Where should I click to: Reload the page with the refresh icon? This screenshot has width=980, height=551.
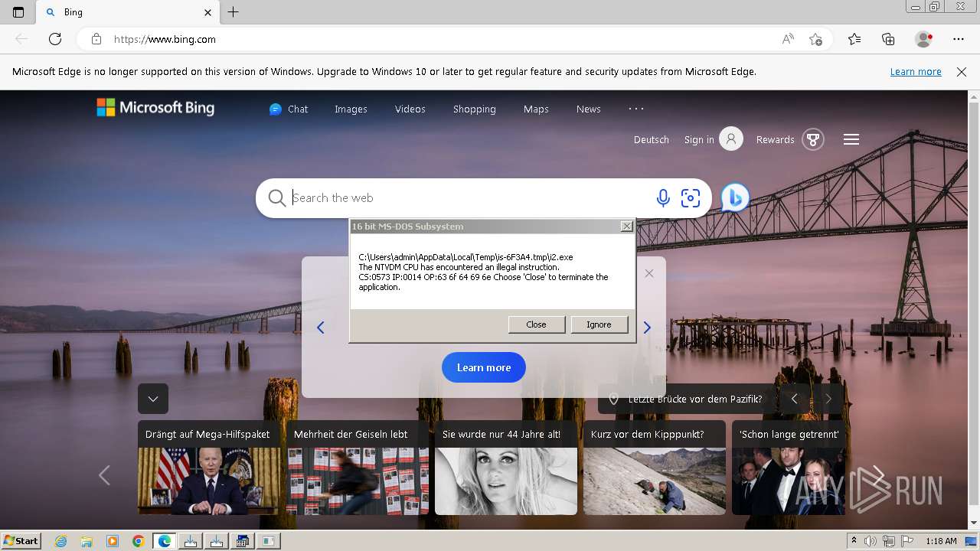(55, 39)
